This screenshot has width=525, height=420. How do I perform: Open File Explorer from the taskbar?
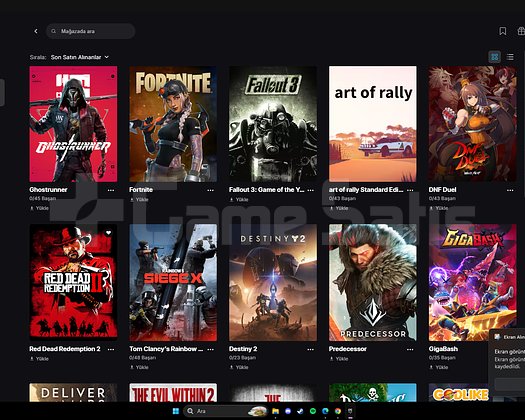(x=276, y=411)
